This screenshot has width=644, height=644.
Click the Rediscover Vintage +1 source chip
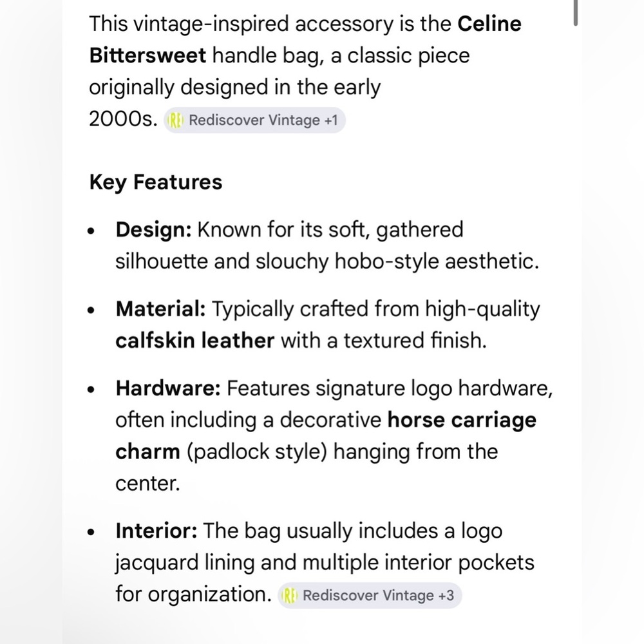(255, 120)
